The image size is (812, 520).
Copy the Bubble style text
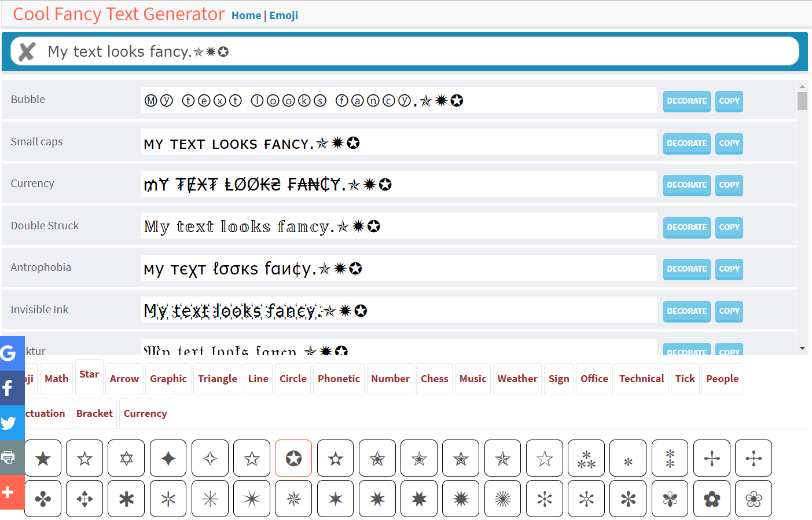(x=729, y=101)
